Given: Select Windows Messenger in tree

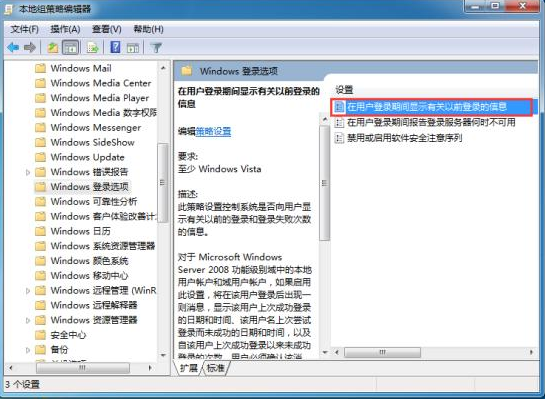Looking at the screenshot, I should pos(96,128).
